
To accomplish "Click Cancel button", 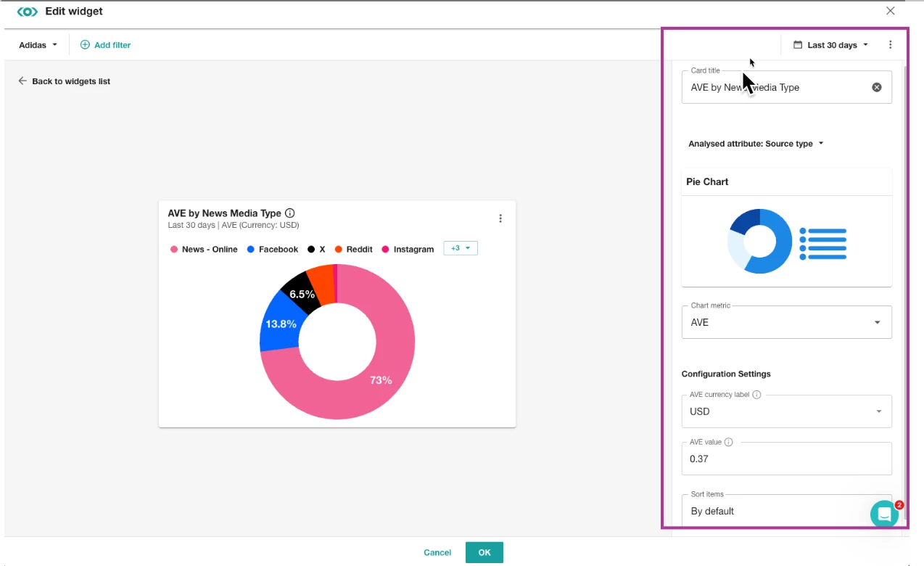I will tap(437, 552).
